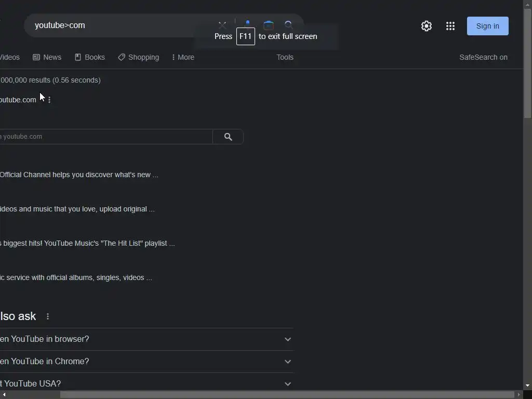Click the text "service with official albums, singles, videos"
The height and width of the screenshot is (399, 532).
click(x=75, y=277)
